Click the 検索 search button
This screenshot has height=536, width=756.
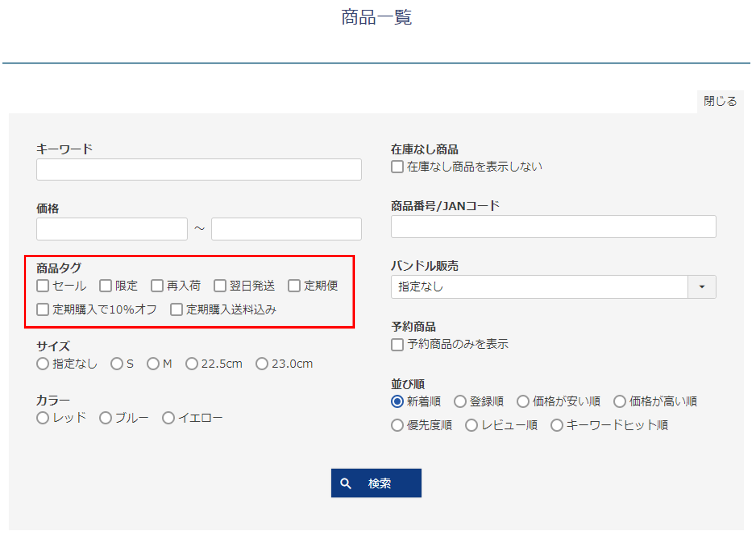[376, 483]
